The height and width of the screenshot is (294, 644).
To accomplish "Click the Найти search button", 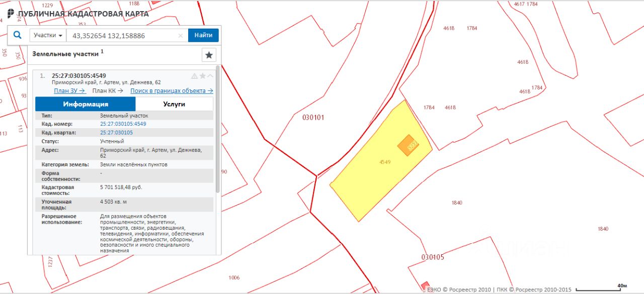I will pos(203,35).
